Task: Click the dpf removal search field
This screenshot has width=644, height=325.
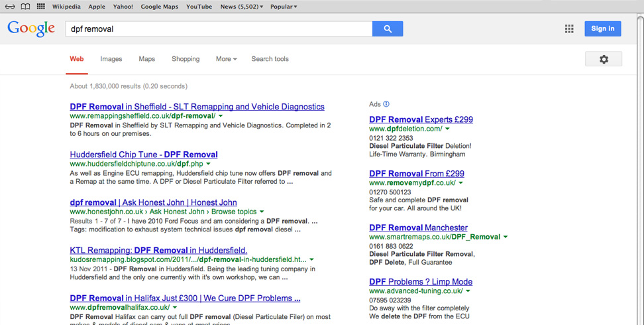Action: click(x=219, y=29)
